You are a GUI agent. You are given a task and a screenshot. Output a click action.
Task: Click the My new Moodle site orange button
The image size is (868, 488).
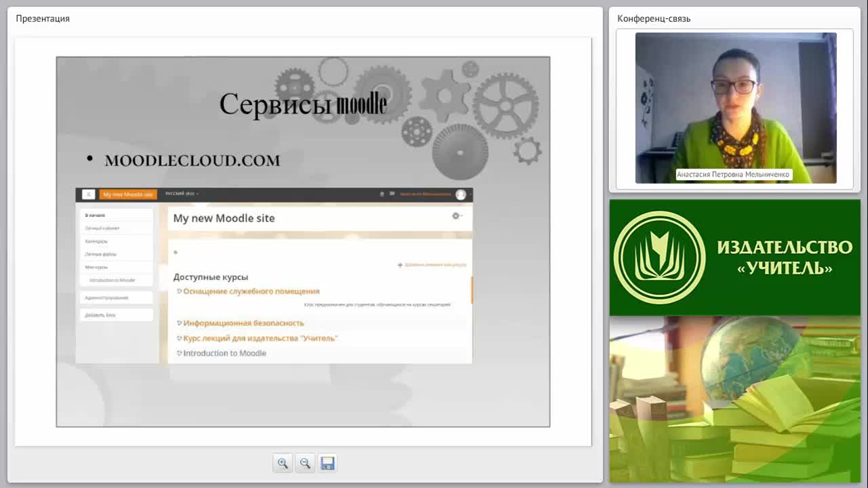tap(128, 195)
